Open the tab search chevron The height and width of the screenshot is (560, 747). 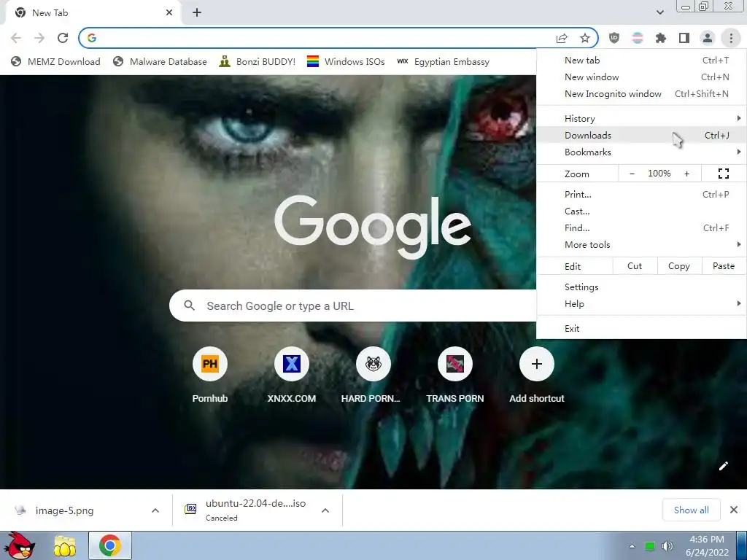pyautogui.click(x=659, y=12)
